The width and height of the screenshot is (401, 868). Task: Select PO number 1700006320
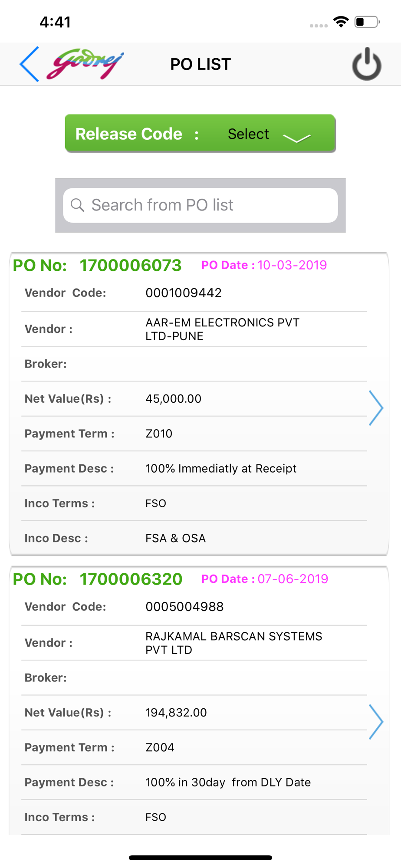coord(131,579)
